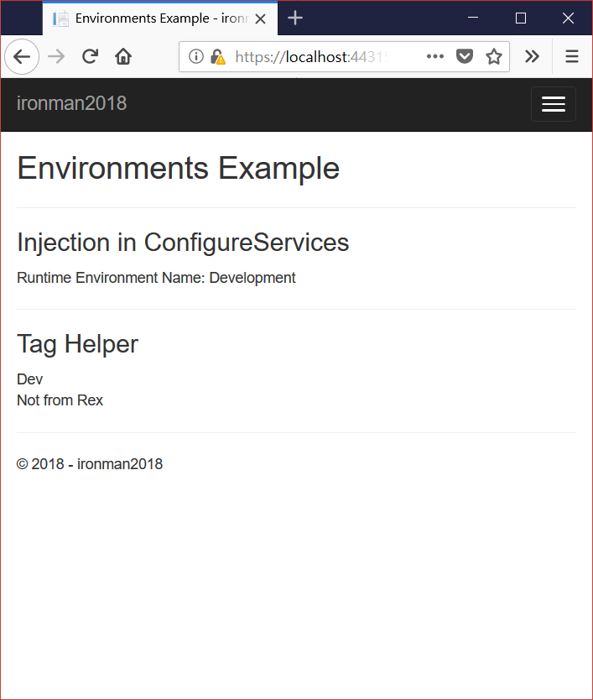
Task: Expand the toolbar overflow chevron
Action: pos(532,57)
